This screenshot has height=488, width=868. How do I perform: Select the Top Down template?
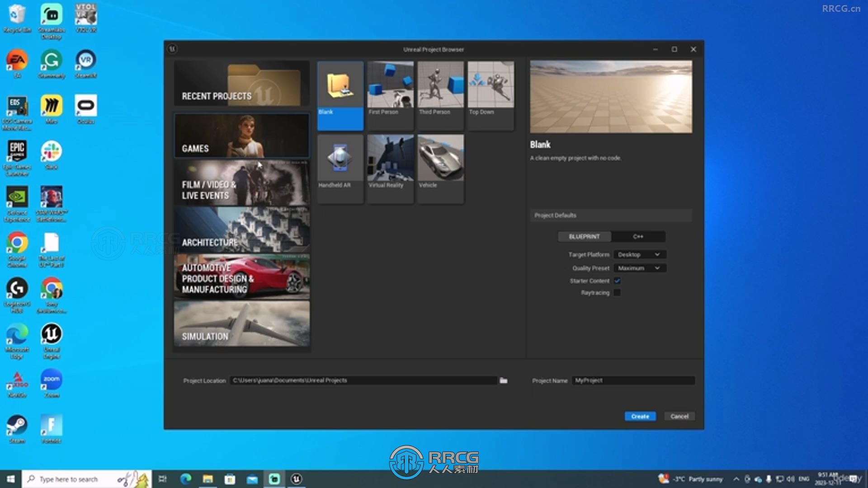pyautogui.click(x=491, y=96)
